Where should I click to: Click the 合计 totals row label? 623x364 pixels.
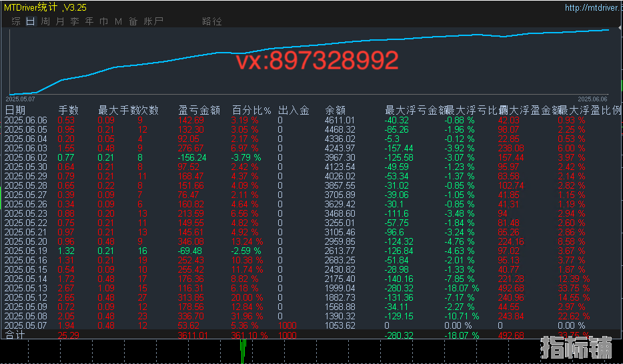(x=15, y=334)
